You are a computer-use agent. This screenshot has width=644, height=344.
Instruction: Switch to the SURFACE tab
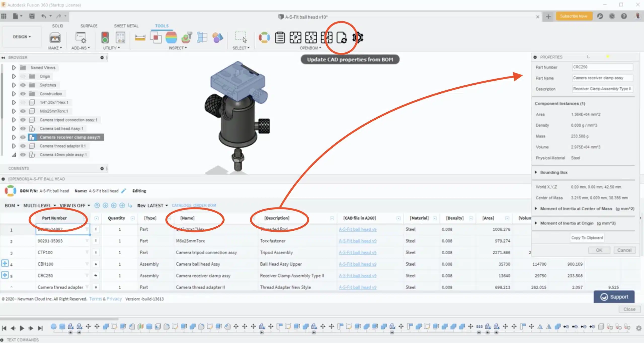click(x=89, y=26)
